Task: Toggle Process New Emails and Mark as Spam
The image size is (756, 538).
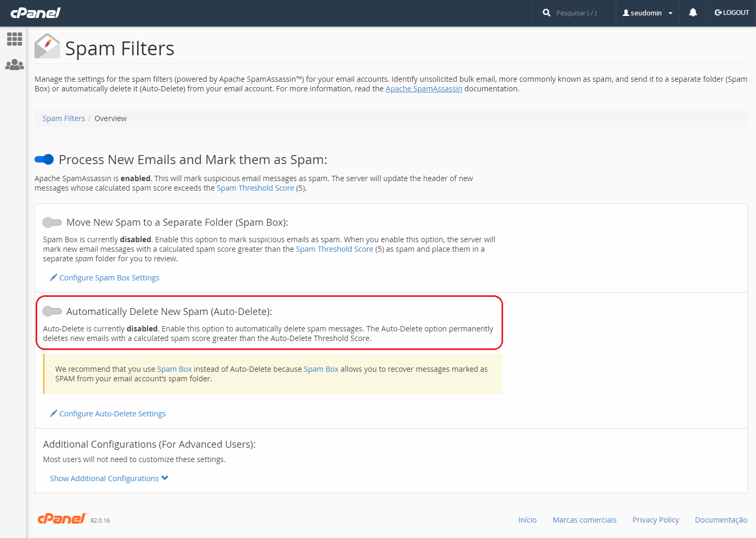Action: pos(44,159)
